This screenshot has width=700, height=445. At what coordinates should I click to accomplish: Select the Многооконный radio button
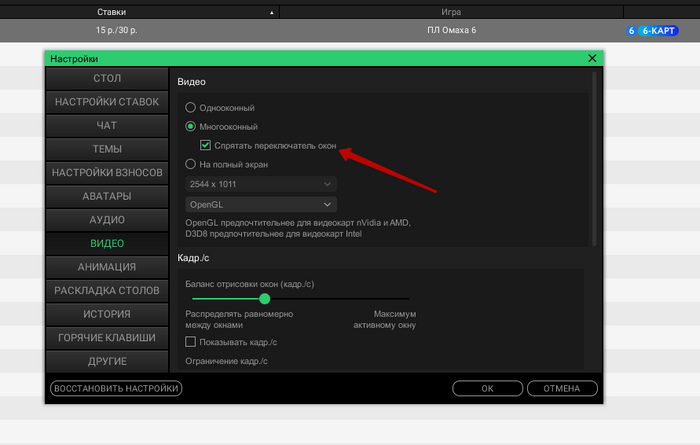tap(191, 127)
